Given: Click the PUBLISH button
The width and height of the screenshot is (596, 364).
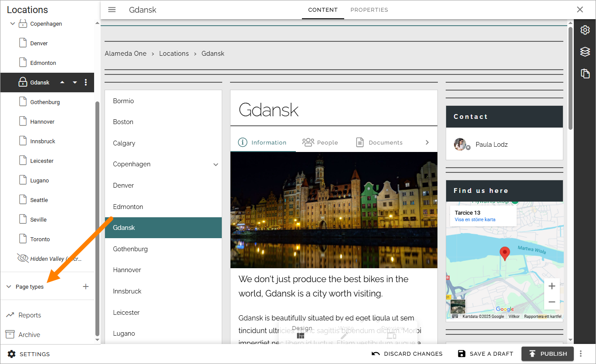Looking at the screenshot, I should (x=548, y=354).
